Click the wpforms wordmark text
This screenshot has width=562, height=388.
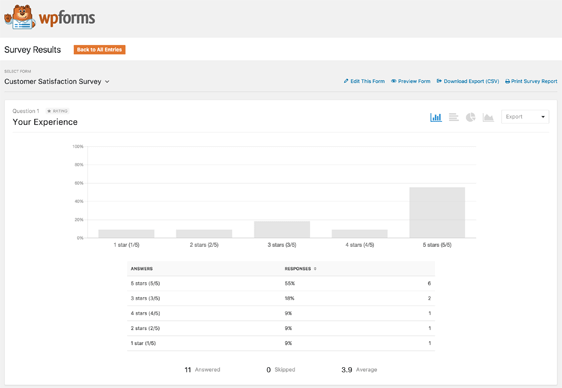tap(67, 18)
